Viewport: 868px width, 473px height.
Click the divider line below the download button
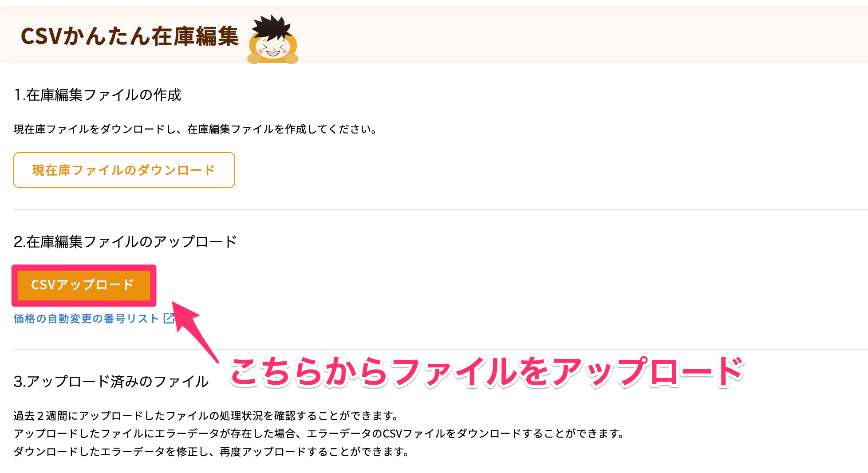click(441, 209)
